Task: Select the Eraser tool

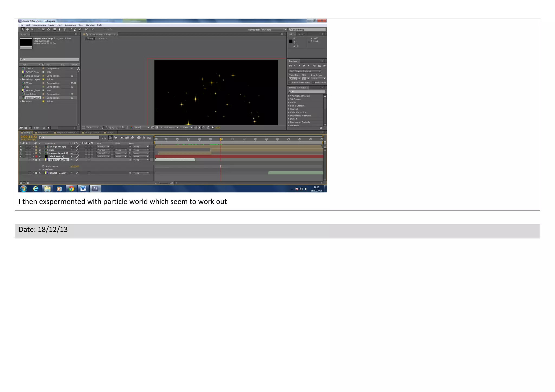Action: tap(80, 30)
